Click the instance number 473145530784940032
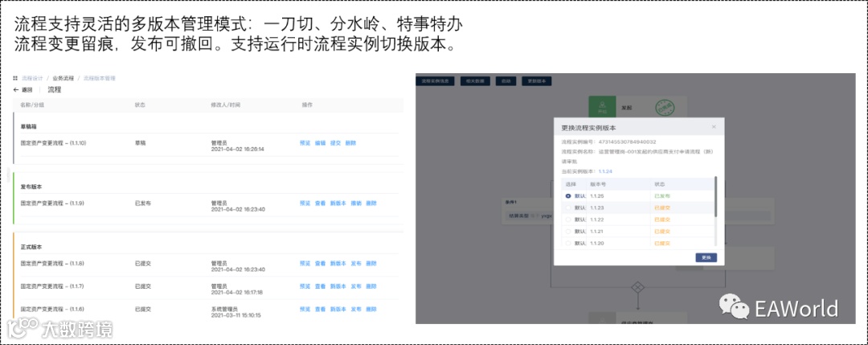Viewport: 868px width, 345px height. (x=627, y=142)
